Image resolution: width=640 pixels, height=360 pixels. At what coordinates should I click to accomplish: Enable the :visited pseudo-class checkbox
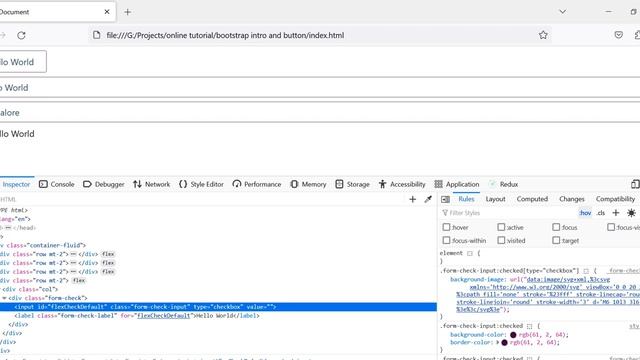pyautogui.click(x=501, y=240)
